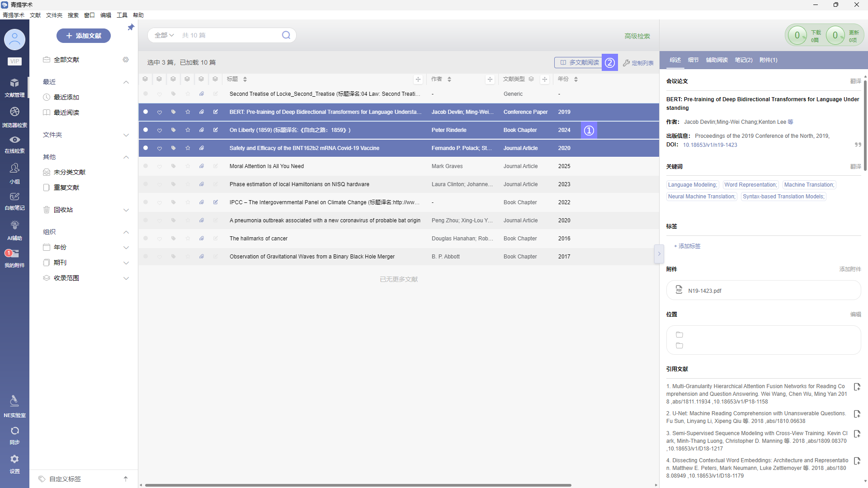Open the 全部 search scope dropdown

[x=164, y=35]
